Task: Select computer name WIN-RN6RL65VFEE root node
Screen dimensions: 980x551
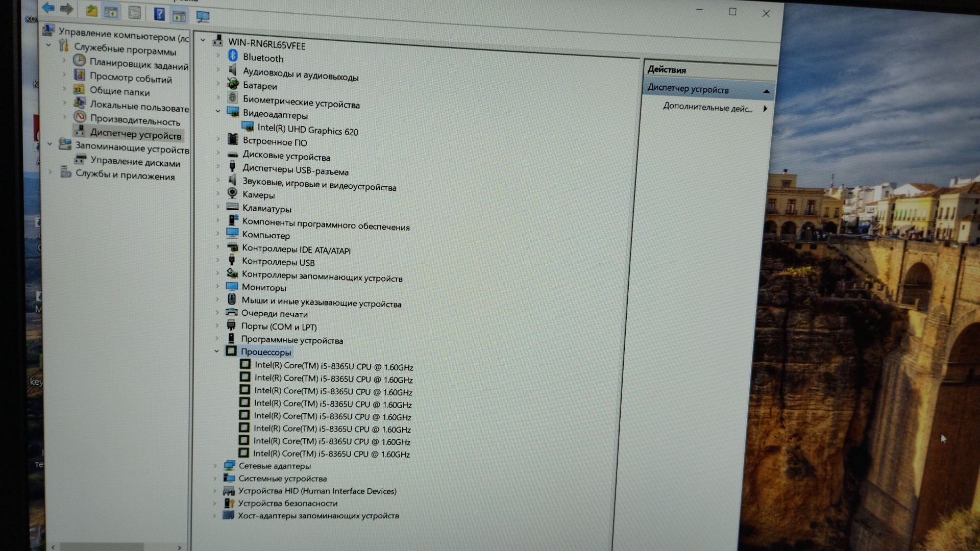Action: [266, 44]
